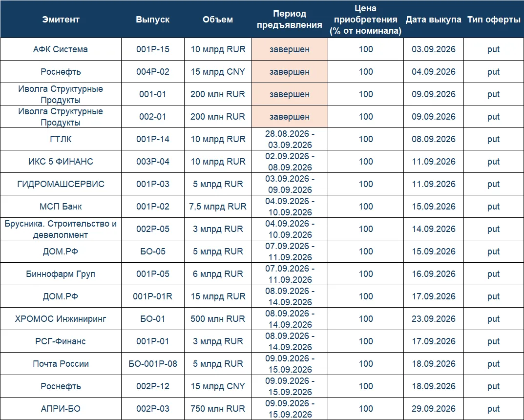Select buyback date 23.09.2026
The width and height of the screenshot is (524, 420).
434,318
